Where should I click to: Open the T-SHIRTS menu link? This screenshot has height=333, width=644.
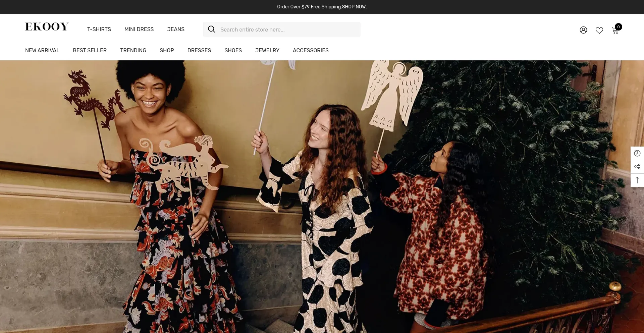pos(99,30)
